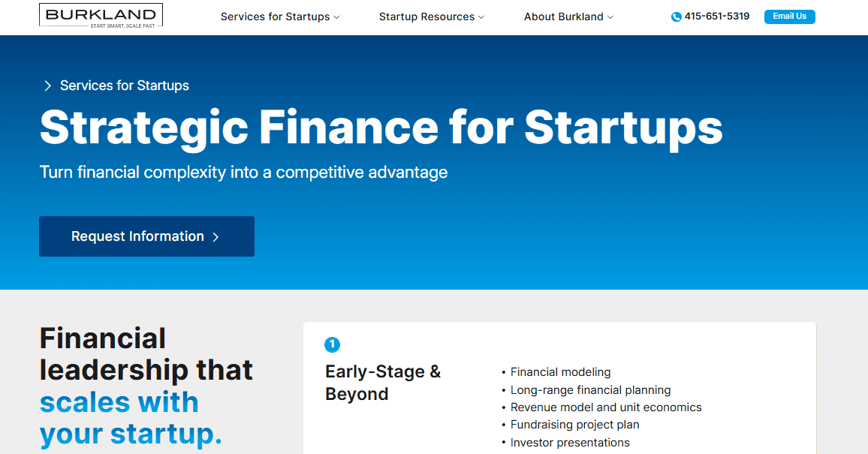Click the Burkland logo
The image size is (868, 454).
tap(101, 16)
